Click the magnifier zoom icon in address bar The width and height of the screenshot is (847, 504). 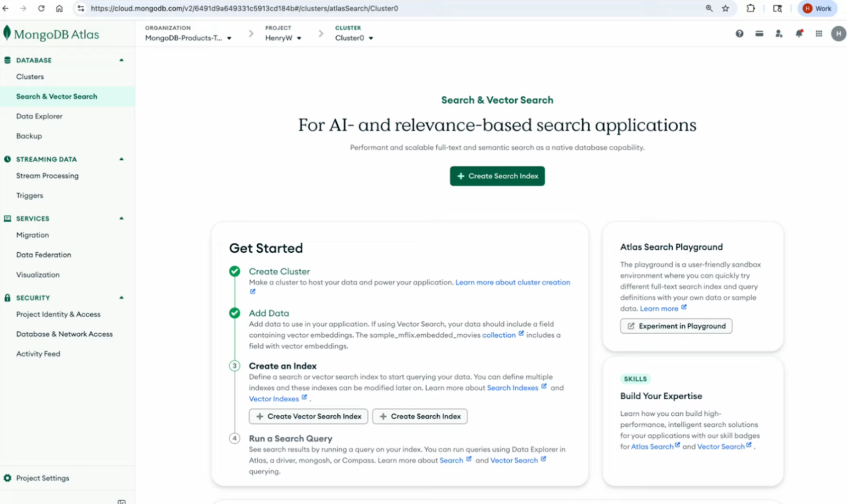pos(709,8)
